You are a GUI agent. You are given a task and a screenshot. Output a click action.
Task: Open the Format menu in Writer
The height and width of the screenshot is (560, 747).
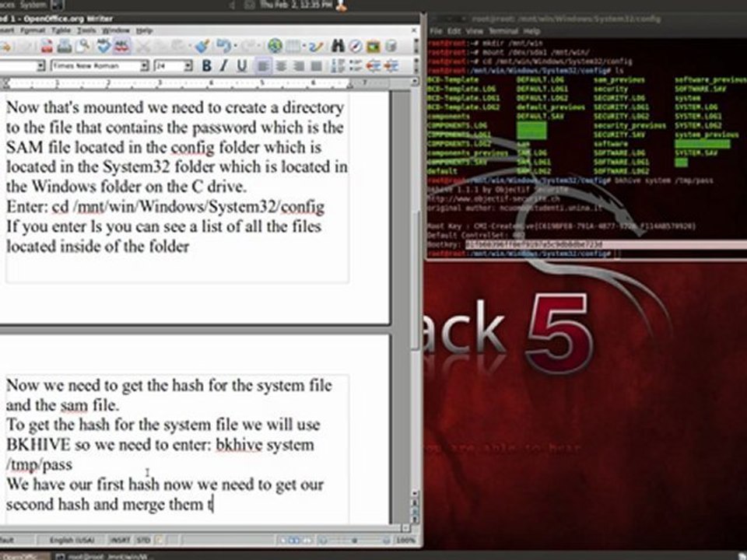click(33, 30)
